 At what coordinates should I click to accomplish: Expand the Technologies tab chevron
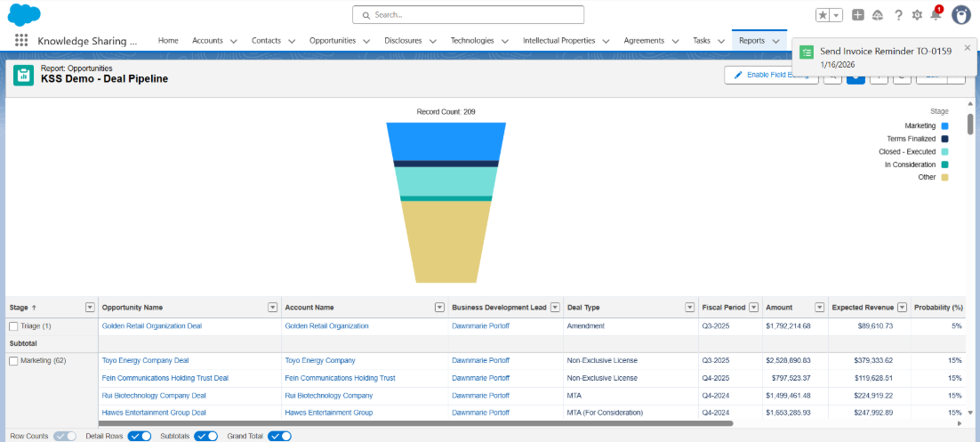[505, 41]
